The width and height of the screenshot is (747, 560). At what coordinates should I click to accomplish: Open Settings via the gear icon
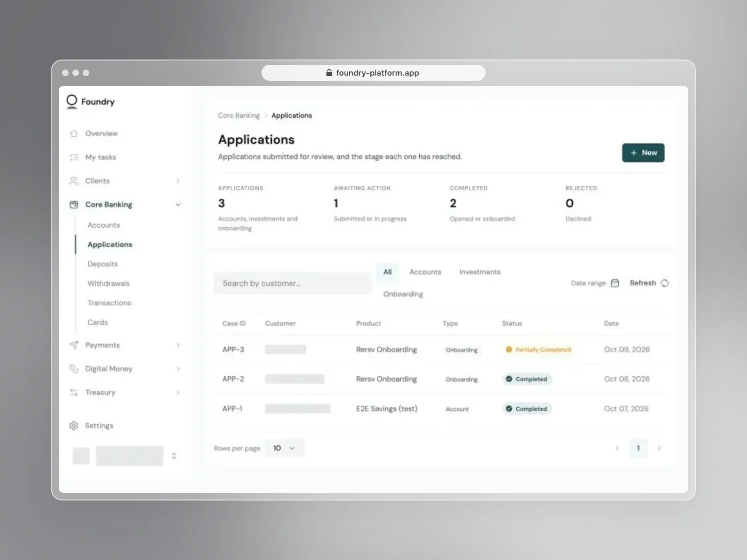pos(73,426)
